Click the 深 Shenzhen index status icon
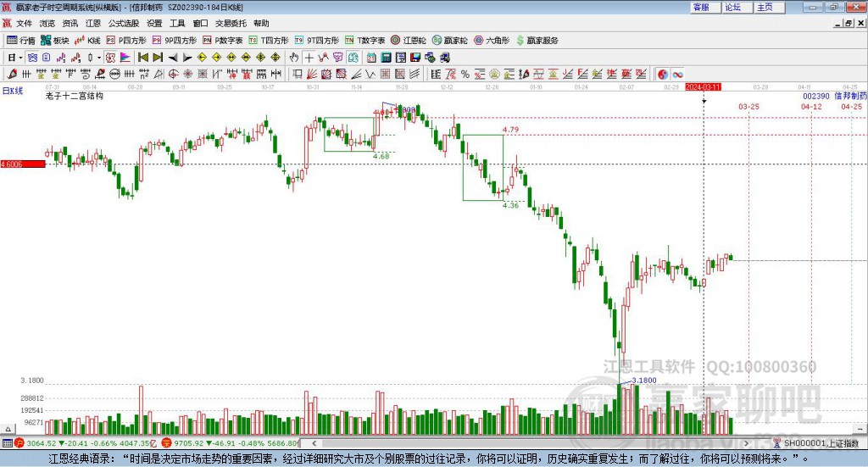This screenshot has height=467, width=868. click(x=166, y=443)
